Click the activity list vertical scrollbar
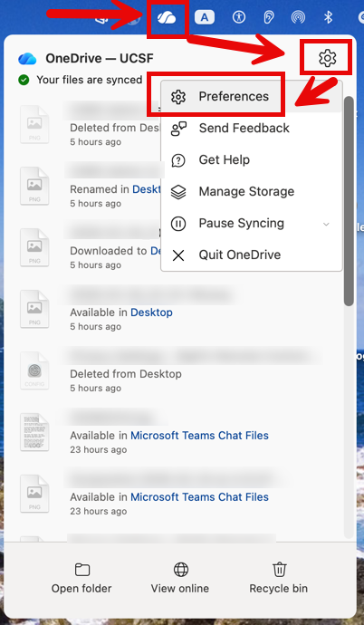This screenshot has width=364, height=625. [349, 201]
